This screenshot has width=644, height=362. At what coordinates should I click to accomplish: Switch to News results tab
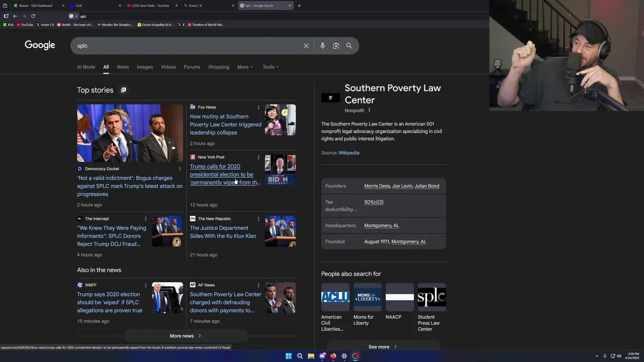coord(123,67)
